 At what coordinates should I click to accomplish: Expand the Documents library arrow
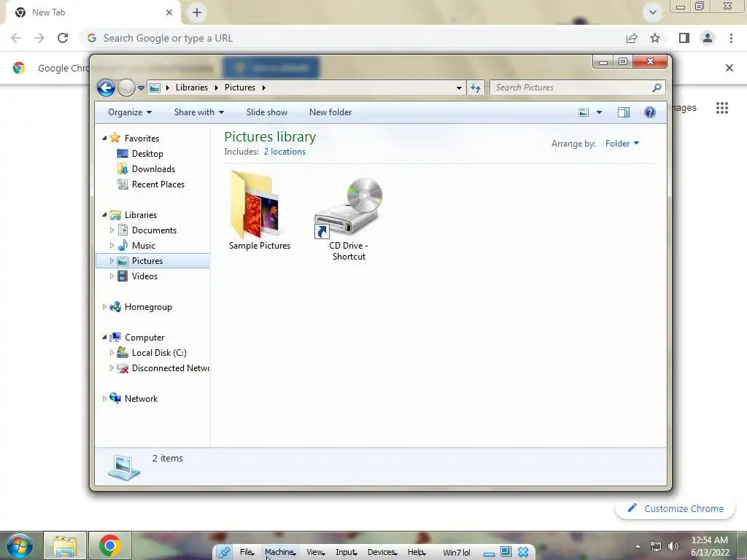tap(112, 230)
